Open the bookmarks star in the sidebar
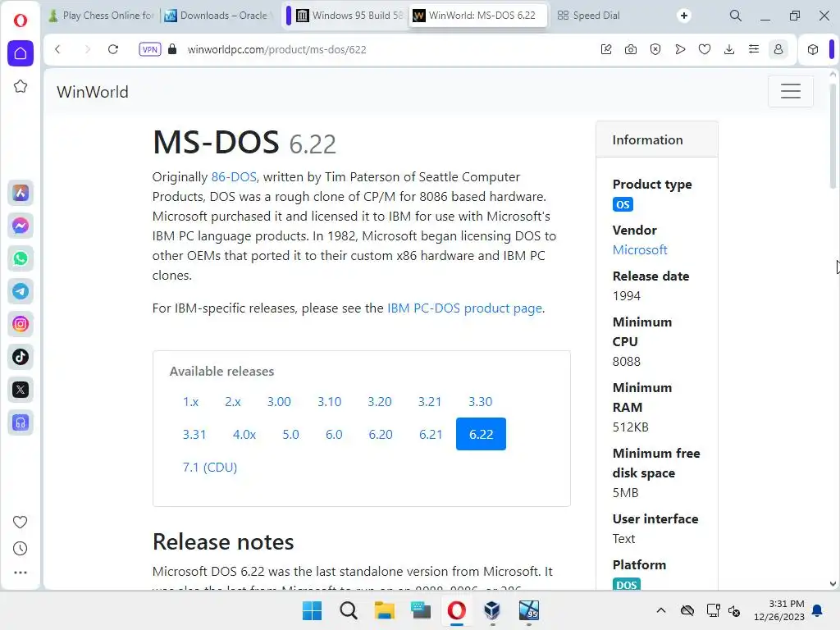The height and width of the screenshot is (630, 840). point(21,86)
